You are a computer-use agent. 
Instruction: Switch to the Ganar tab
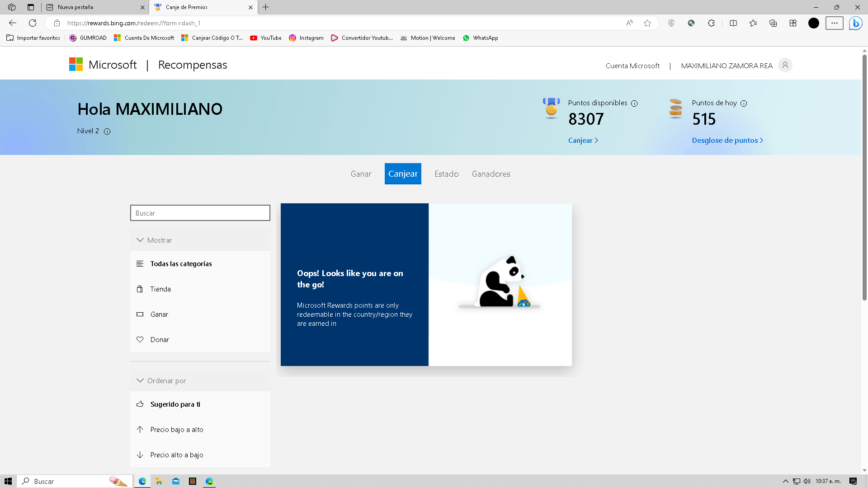click(x=361, y=174)
